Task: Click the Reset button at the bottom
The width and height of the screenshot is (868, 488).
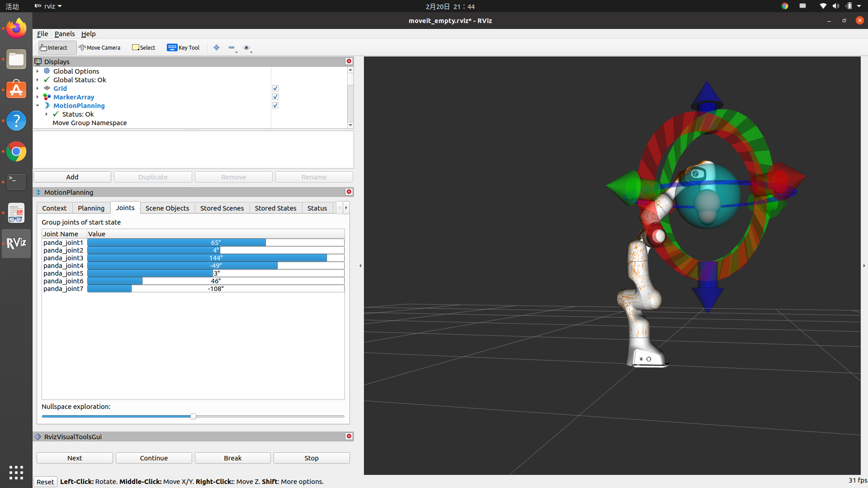Action: [45, 482]
